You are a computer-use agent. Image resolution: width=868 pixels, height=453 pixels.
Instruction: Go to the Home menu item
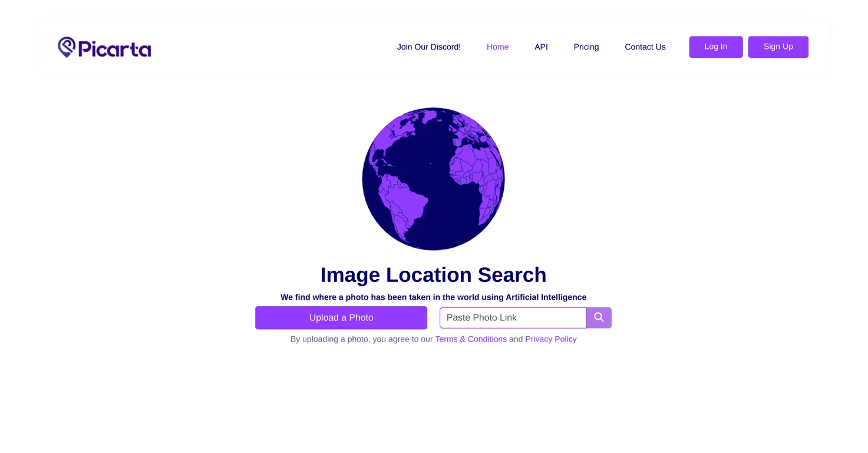pos(497,47)
